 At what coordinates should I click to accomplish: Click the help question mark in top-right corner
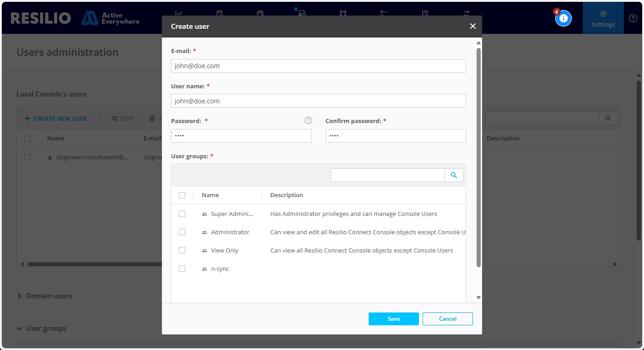pos(633,18)
